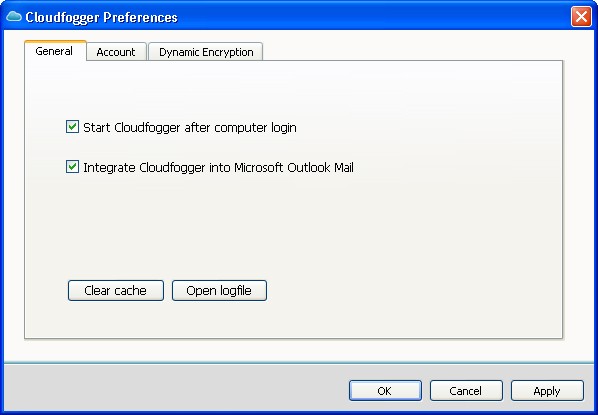The width and height of the screenshot is (598, 415).
Task: Cancel the preferences dialog
Action: pyautogui.click(x=466, y=391)
